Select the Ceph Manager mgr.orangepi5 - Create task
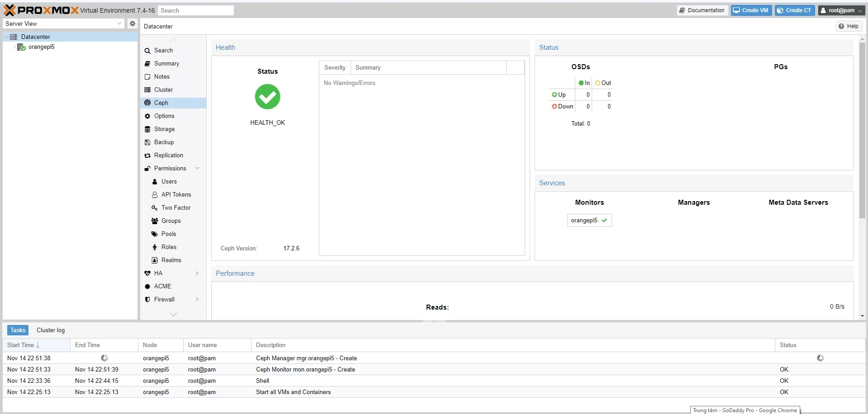868x414 pixels. click(434, 358)
